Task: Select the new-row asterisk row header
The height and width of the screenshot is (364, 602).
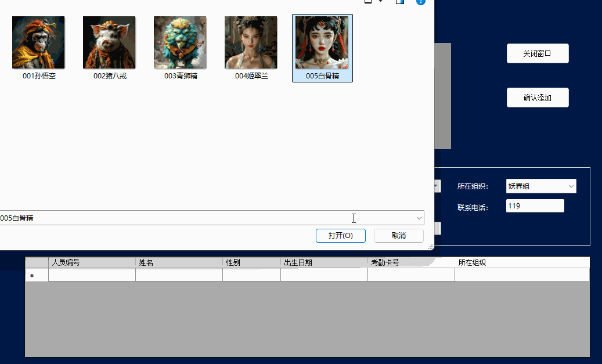Action: tap(37, 275)
